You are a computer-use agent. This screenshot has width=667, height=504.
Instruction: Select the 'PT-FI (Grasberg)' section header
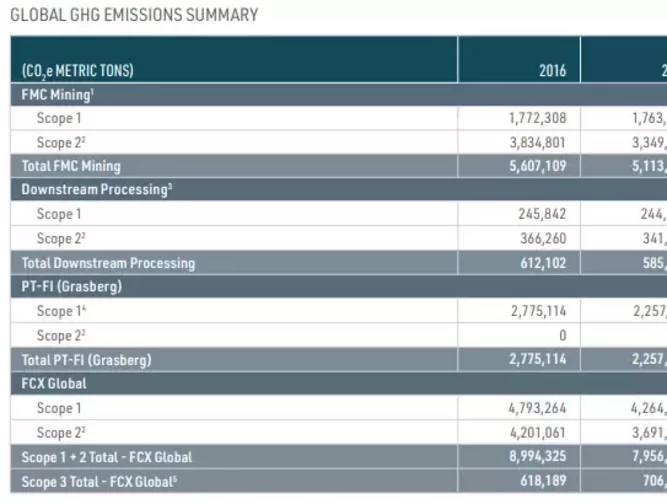click(x=71, y=287)
